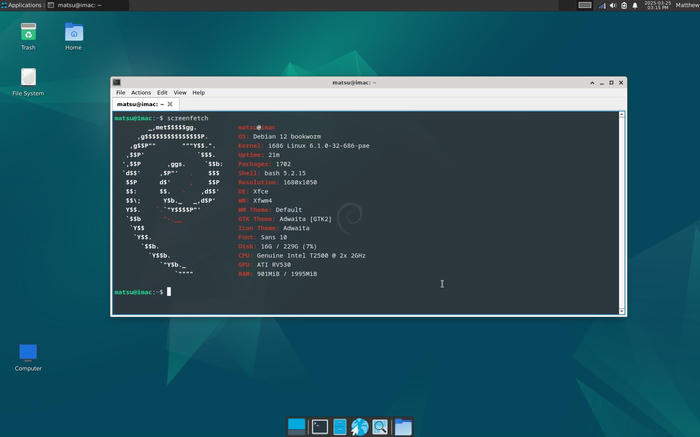Viewport: 700px width, 437px height.
Task: Open the Help menu in terminal
Action: click(199, 92)
